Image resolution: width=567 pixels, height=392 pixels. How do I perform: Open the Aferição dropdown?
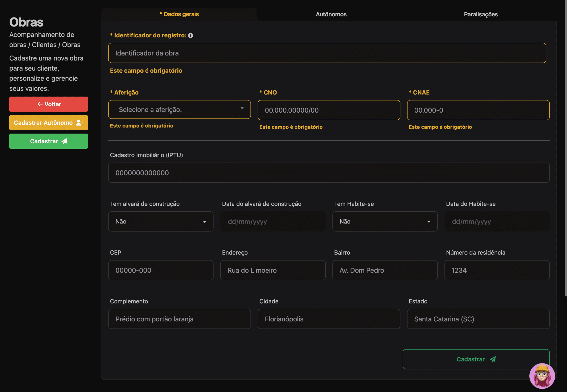point(179,110)
